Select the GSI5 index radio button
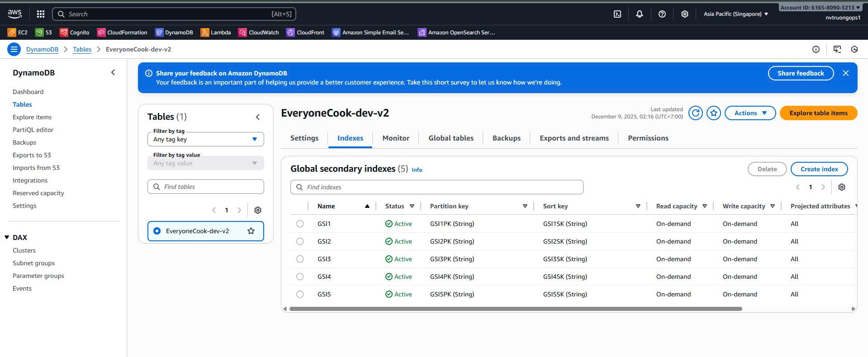868x357 pixels. (x=300, y=294)
